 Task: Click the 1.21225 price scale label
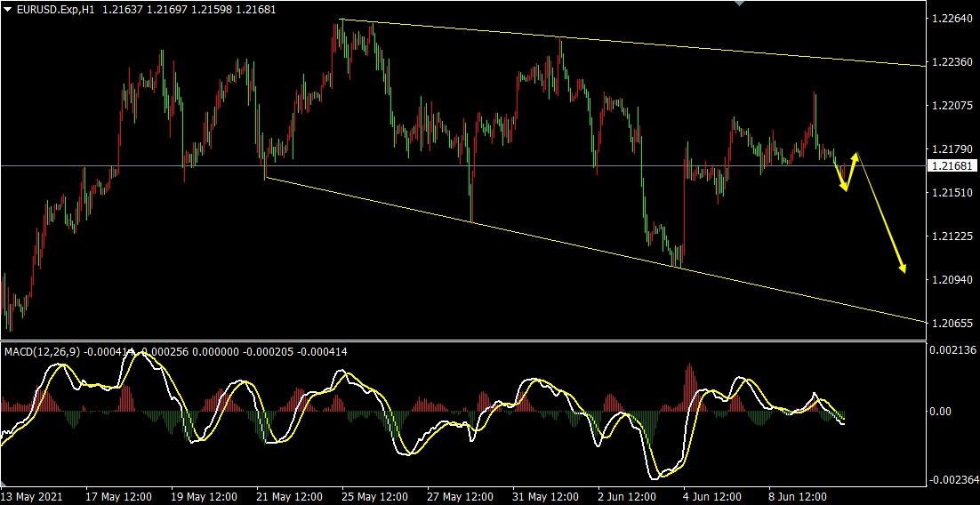point(952,236)
